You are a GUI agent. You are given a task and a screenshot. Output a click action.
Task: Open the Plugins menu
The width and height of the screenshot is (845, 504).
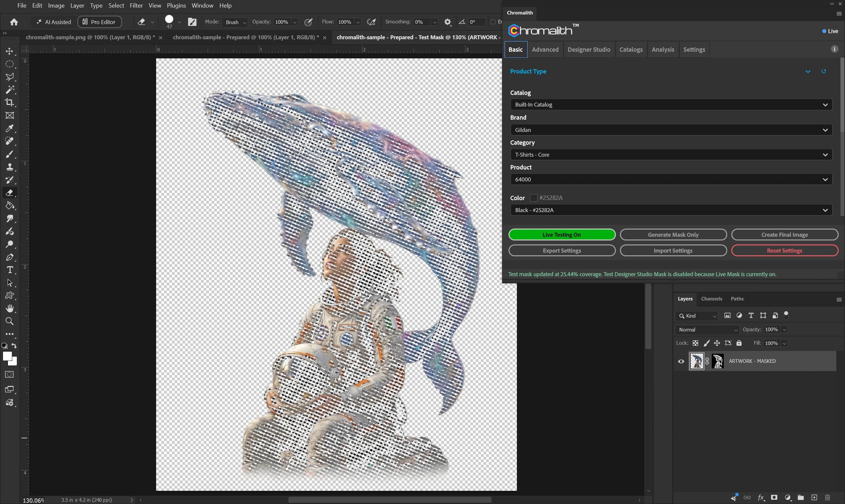[176, 5]
